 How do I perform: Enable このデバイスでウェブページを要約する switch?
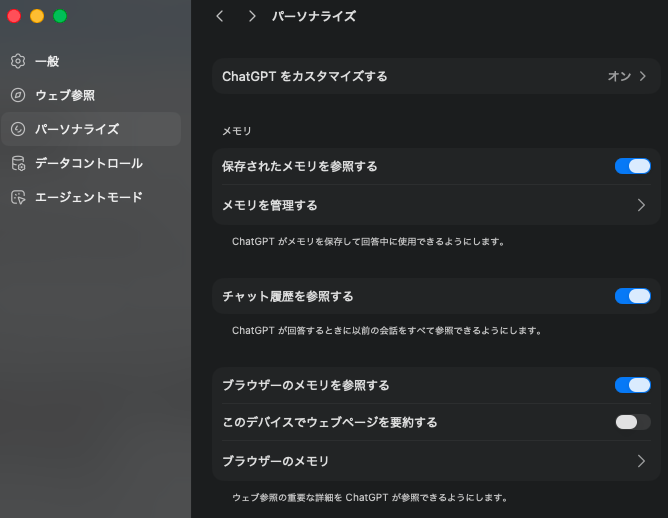[632, 422]
